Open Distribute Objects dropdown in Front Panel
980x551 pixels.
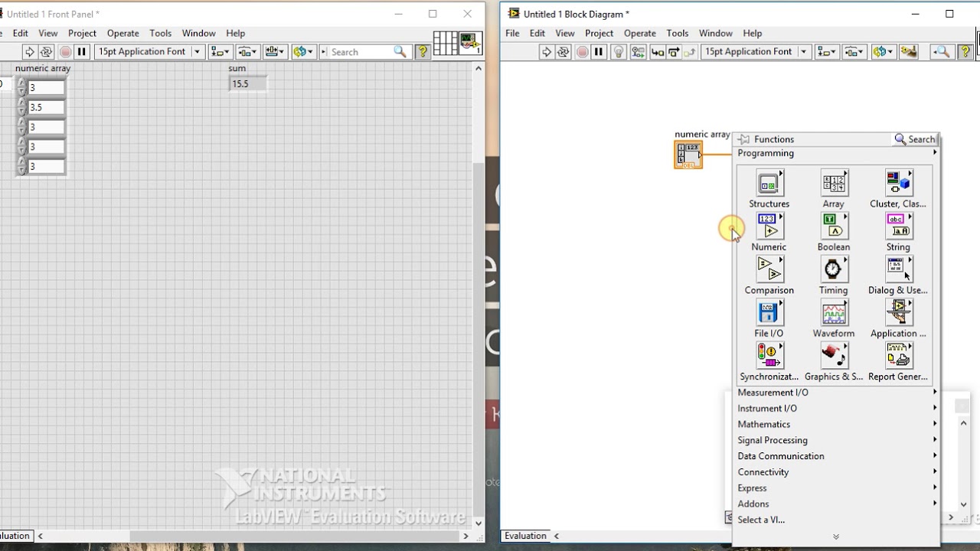247,52
